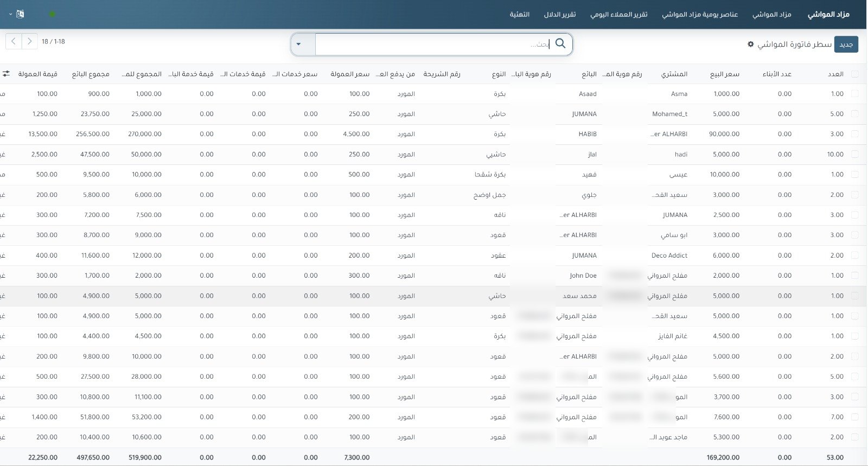Click the type cell جمل اوضح
The width and height of the screenshot is (868, 466).
point(490,195)
